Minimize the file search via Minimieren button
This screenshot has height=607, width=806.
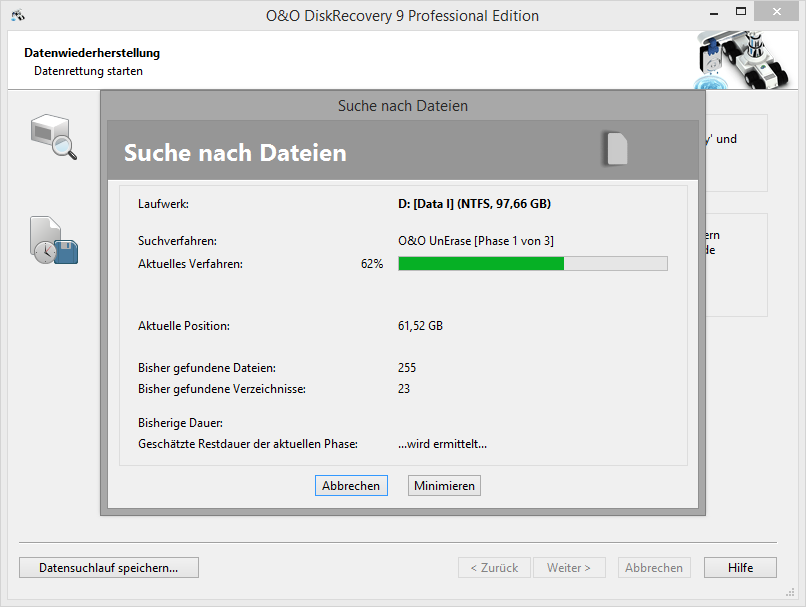(x=444, y=486)
